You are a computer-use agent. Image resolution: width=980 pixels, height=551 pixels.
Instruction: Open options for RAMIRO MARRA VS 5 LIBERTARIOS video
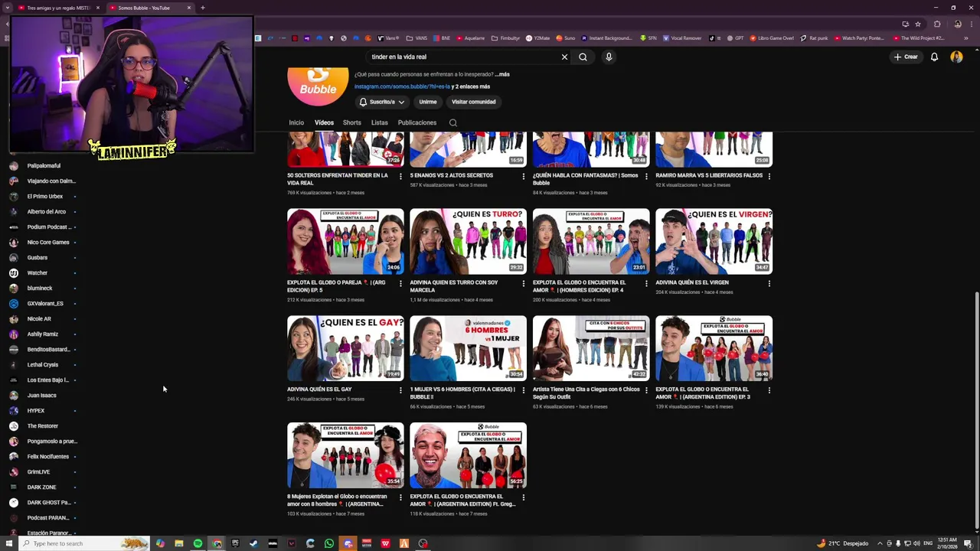pyautogui.click(x=769, y=176)
